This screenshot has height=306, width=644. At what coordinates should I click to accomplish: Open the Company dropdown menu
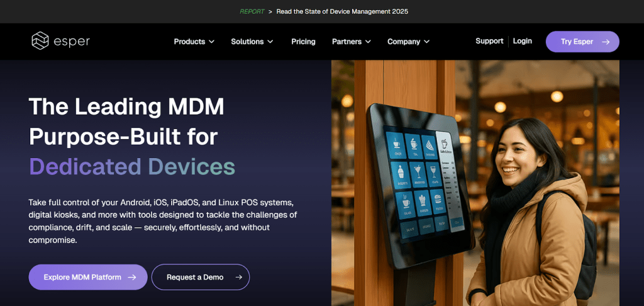pyautogui.click(x=408, y=42)
